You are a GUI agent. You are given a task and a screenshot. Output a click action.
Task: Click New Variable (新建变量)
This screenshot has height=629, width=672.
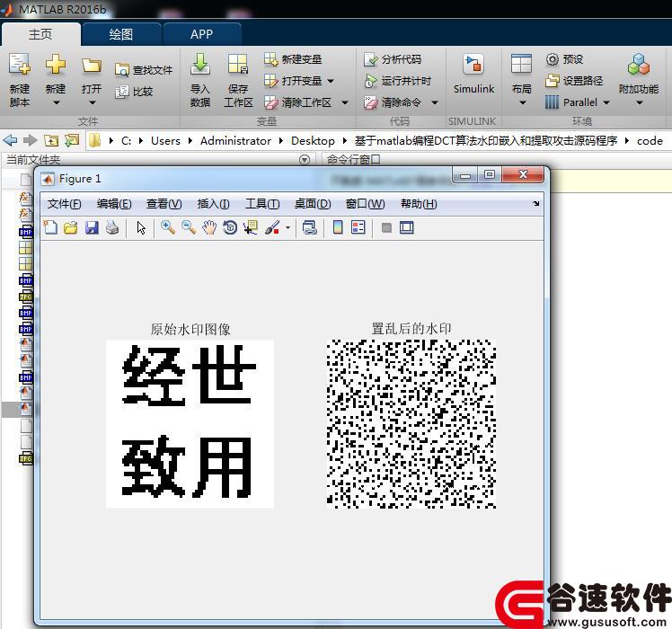point(293,59)
